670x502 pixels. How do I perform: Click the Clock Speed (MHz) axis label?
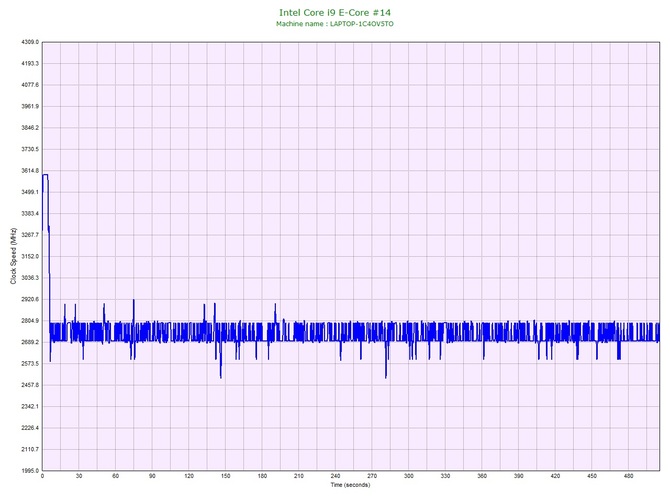coord(14,256)
